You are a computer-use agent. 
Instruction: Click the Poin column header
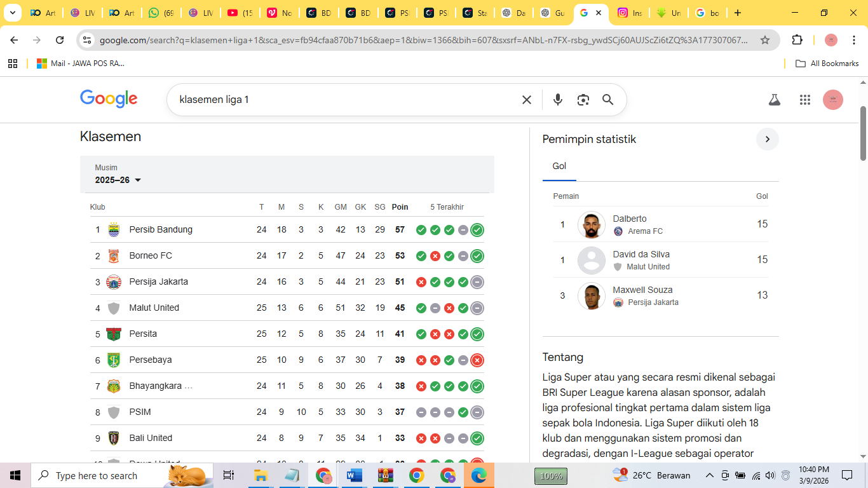(400, 207)
